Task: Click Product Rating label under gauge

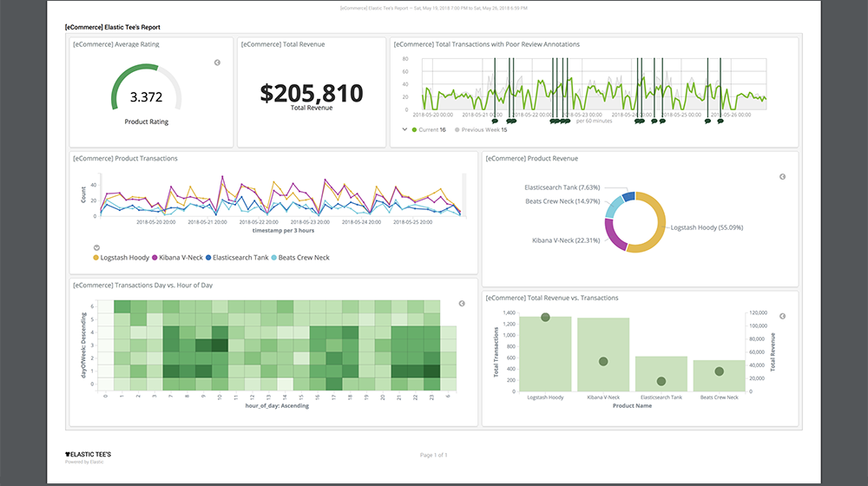Action: point(146,121)
